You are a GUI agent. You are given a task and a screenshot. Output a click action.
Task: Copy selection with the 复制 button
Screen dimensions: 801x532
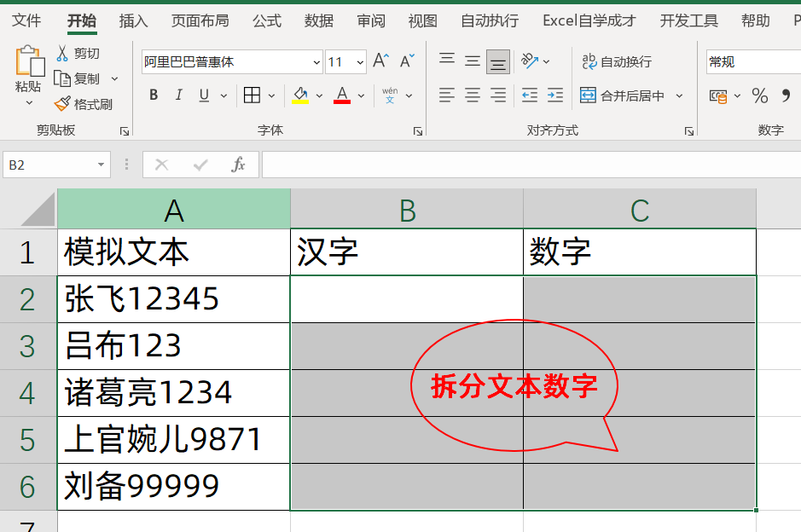(x=77, y=78)
